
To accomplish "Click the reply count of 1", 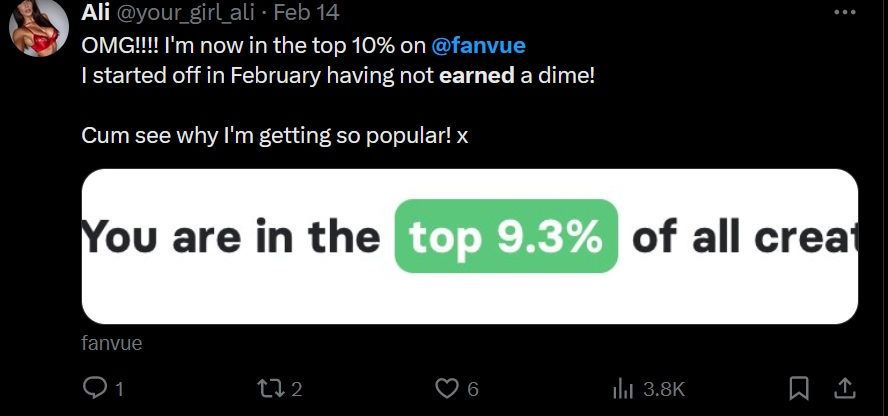I will [119, 389].
